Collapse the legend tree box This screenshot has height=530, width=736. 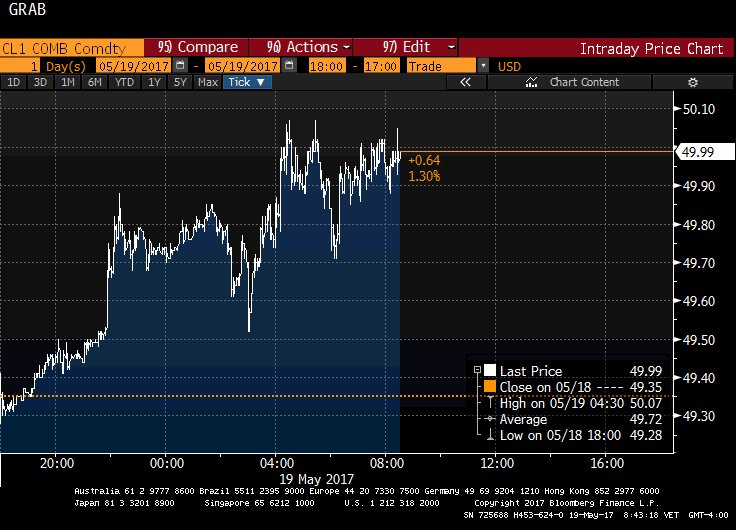coord(476,371)
